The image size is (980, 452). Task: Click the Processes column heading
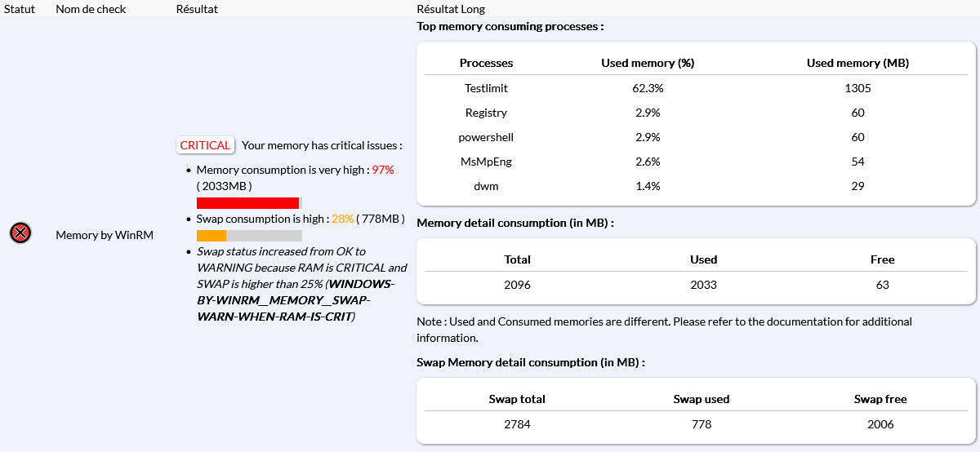pos(486,63)
